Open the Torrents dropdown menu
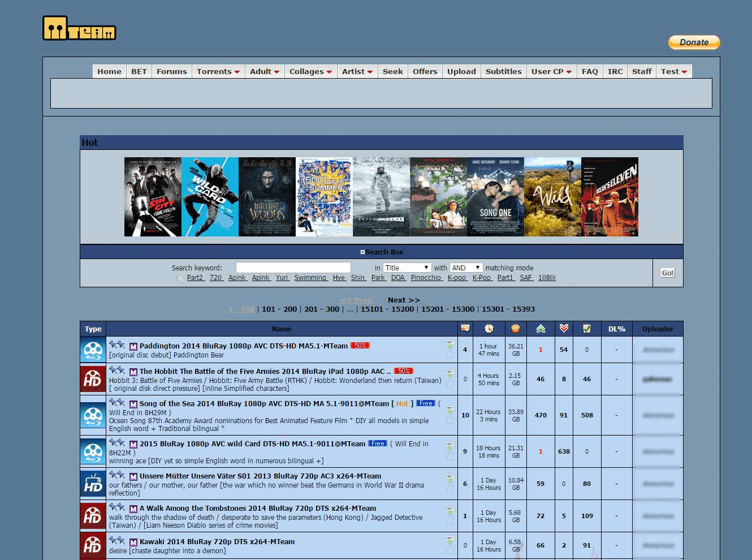Image resolution: width=752 pixels, height=560 pixels. coord(218,71)
